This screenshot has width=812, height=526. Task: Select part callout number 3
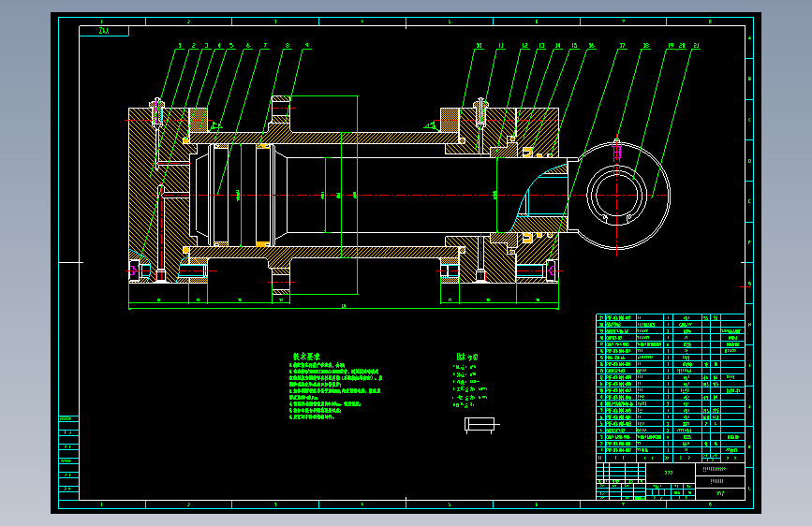[206, 46]
